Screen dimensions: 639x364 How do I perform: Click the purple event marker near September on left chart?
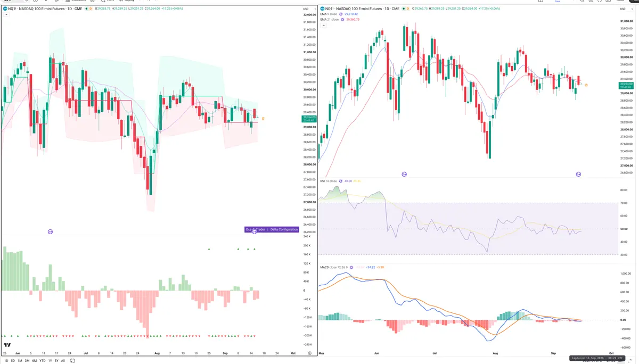click(x=254, y=231)
